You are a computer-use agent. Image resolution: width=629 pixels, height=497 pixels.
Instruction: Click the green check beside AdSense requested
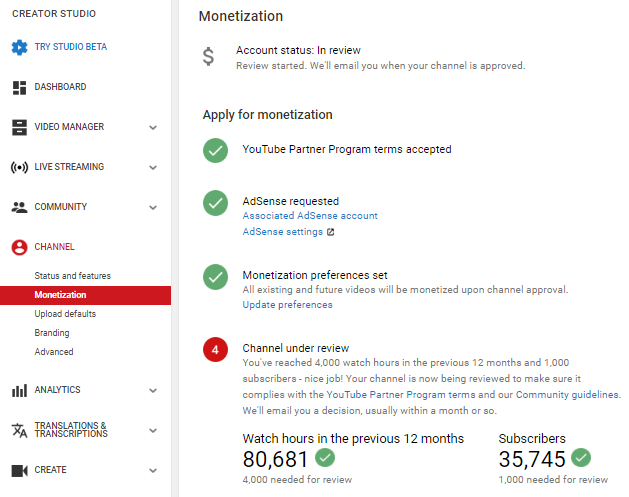click(x=215, y=203)
